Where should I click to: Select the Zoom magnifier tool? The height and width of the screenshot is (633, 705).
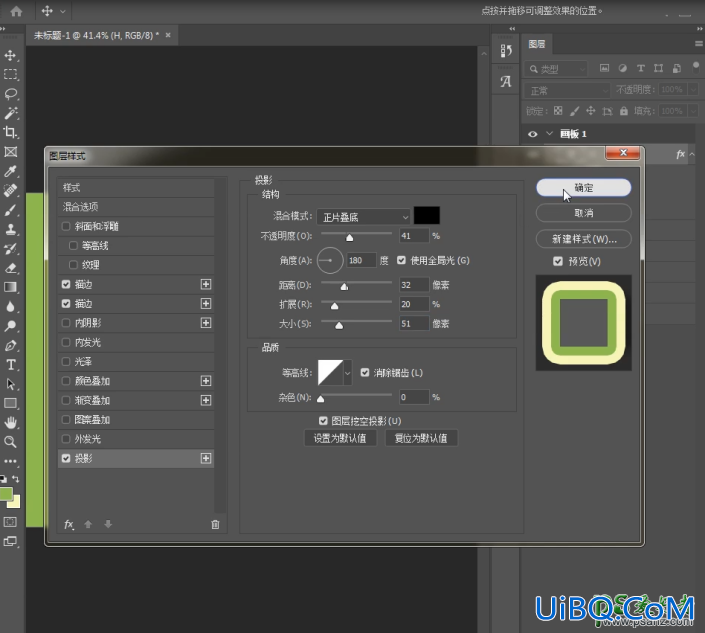pyautogui.click(x=10, y=442)
